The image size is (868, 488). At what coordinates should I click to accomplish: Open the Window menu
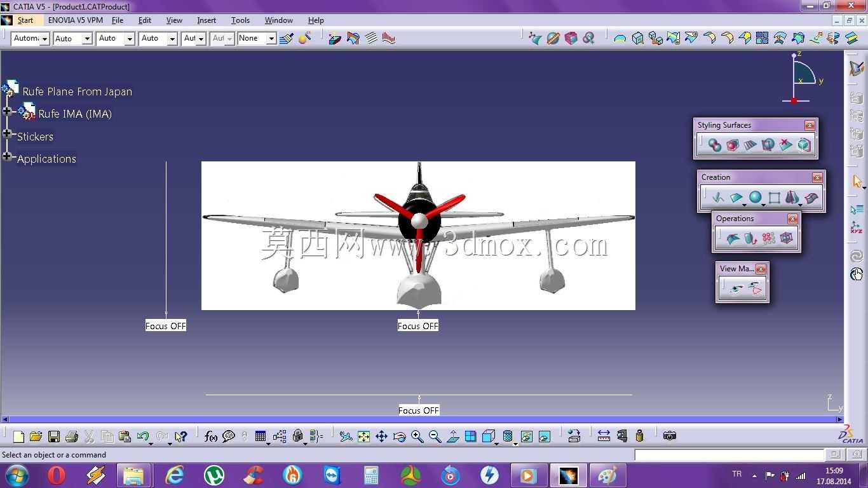point(279,20)
